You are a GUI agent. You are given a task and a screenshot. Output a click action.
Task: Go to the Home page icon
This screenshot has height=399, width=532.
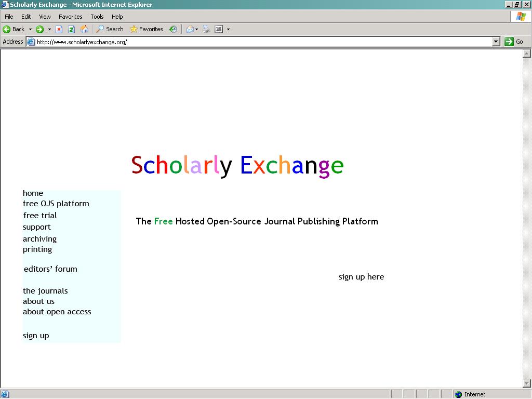[84, 29]
